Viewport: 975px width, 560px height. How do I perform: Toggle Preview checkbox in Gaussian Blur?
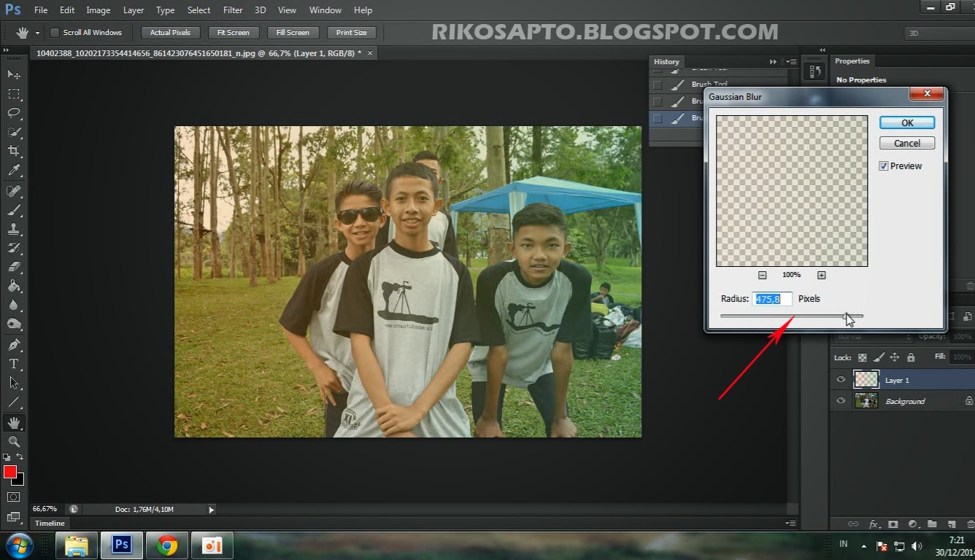click(x=884, y=166)
